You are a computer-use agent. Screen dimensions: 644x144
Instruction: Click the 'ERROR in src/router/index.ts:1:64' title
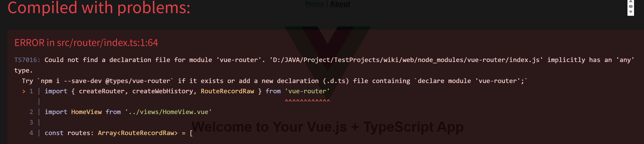point(86,43)
